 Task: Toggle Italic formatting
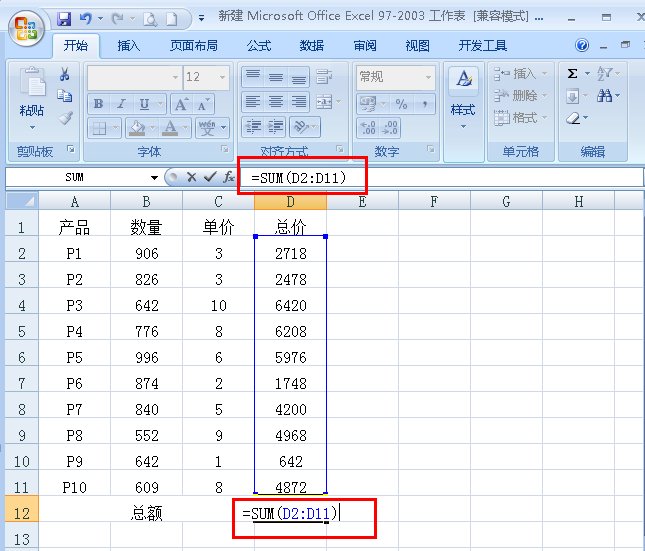pos(121,104)
